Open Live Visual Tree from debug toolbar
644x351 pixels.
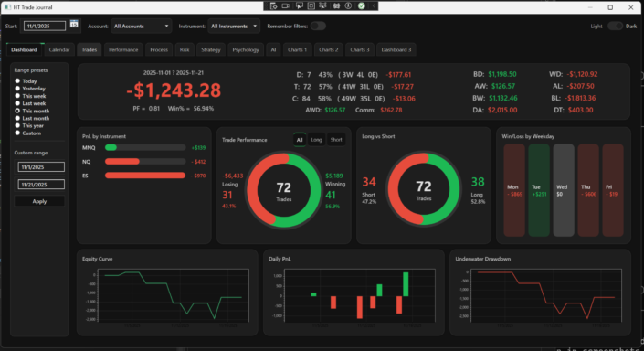coord(273,5)
